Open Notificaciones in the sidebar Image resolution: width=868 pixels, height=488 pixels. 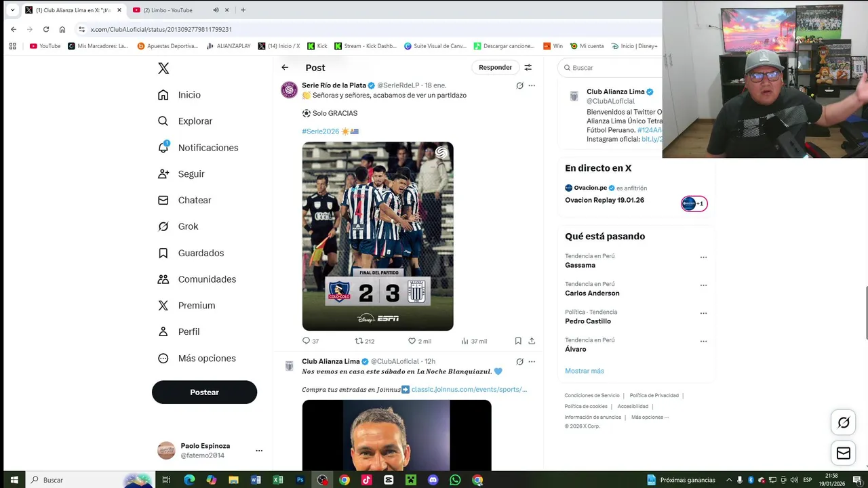coord(198,148)
